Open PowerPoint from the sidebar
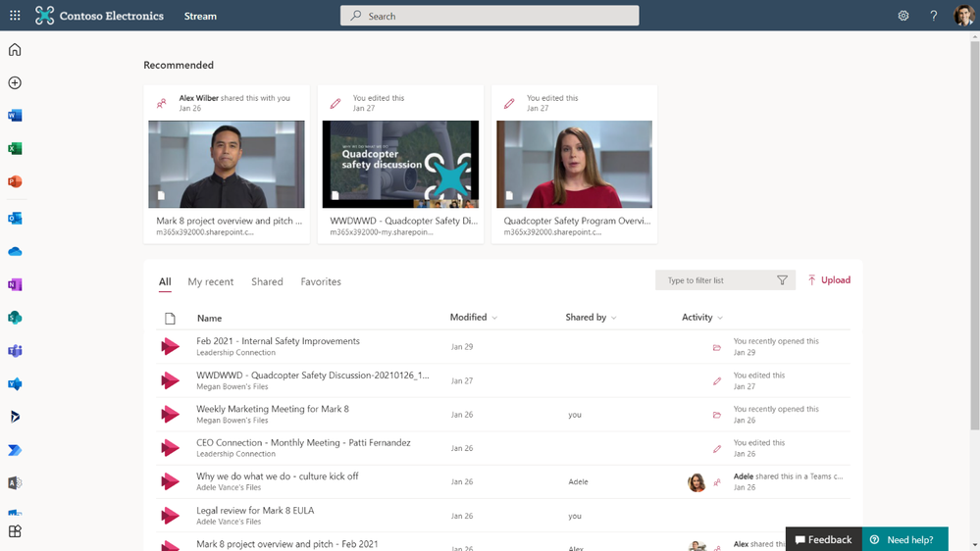The width and height of the screenshot is (980, 551). (15, 181)
